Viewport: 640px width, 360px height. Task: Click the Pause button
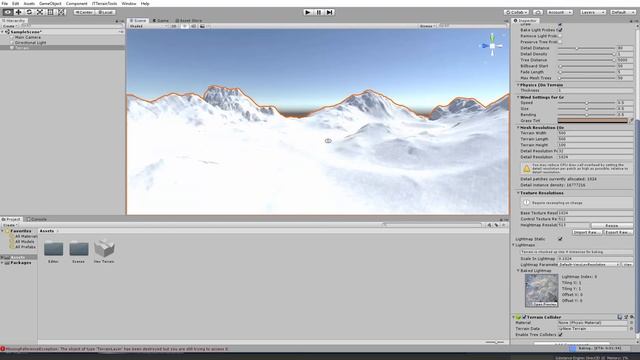(x=319, y=12)
